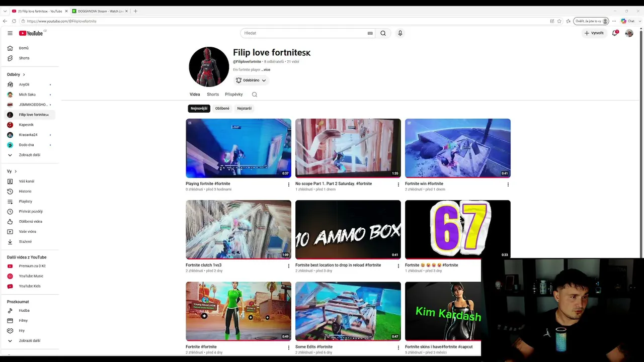
Task: Bookmark this page with the star icon
Action: 559,21
